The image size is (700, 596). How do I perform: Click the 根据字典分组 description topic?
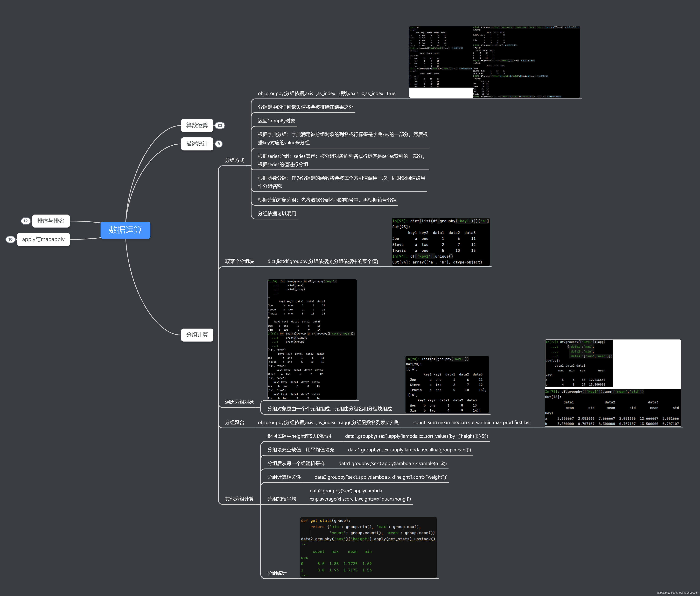click(x=342, y=138)
